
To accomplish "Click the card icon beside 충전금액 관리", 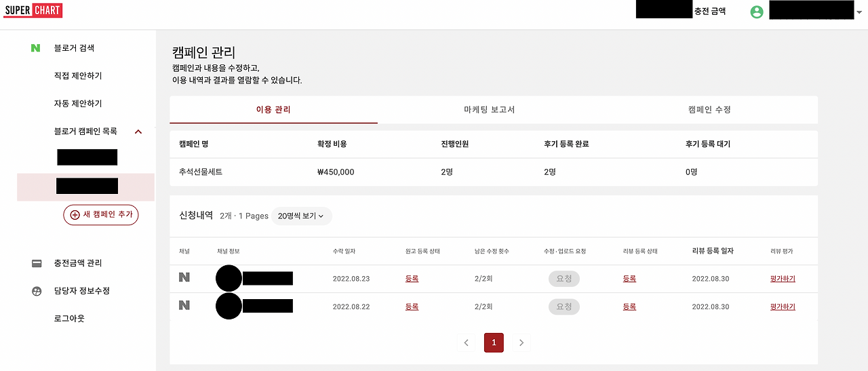I will point(37,263).
